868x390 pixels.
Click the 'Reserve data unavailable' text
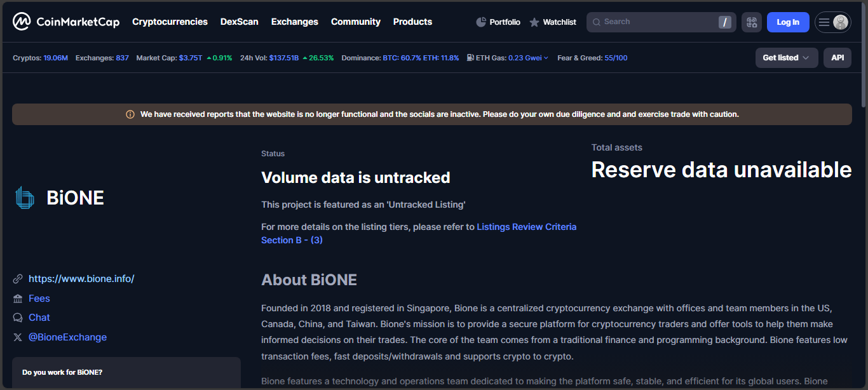721,170
